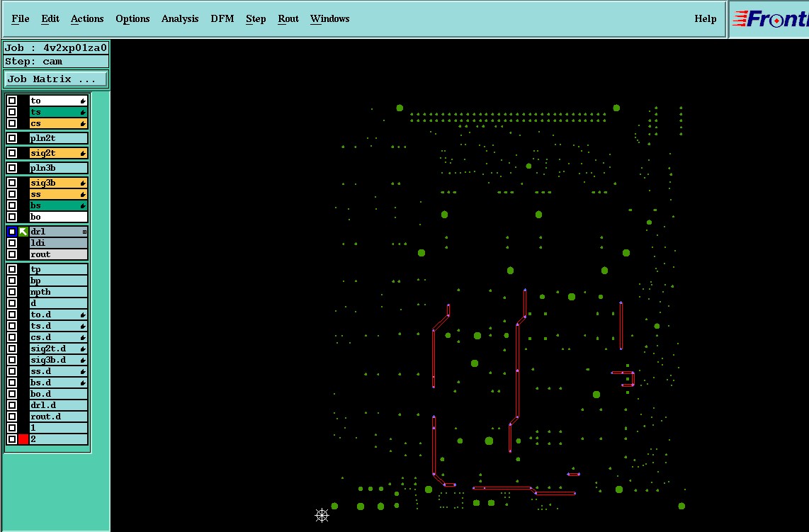Open the Help menu
Screen dimensions: 809x532
[x=706, y=18]
